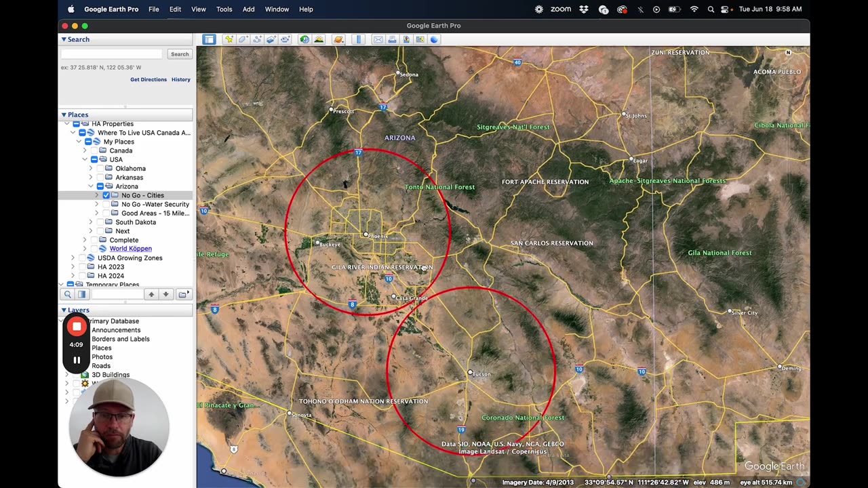Open Spotlight search in menu bar
Image resolution: width=868 pixels, height=488 pixels.
tap(711, 9)
